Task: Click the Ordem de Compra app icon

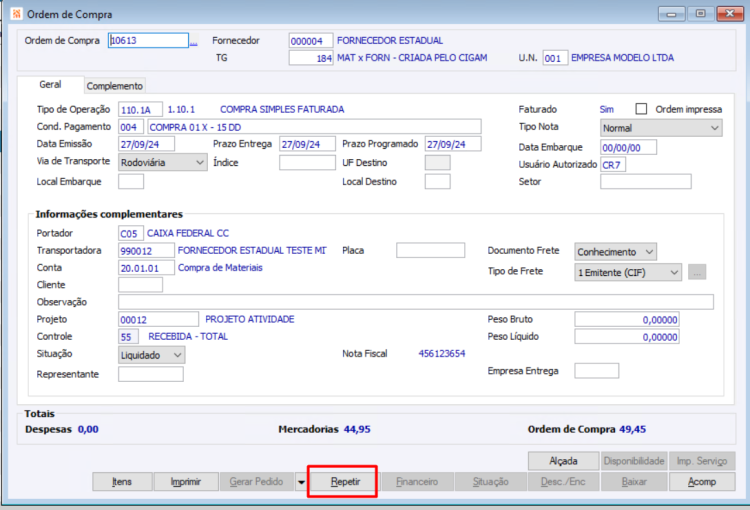Action: pos(16,13)
